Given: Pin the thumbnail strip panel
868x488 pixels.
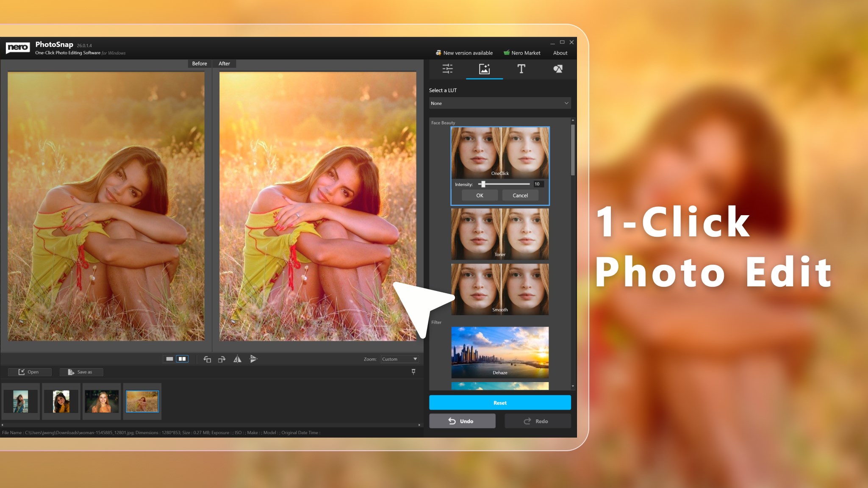Looking at the screenshot, I should click(413, 372).
